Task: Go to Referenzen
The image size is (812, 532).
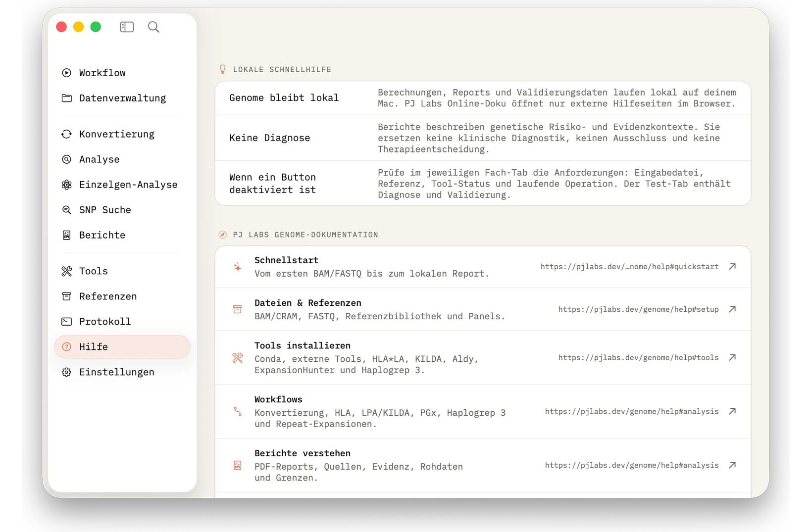Action: tap(122, 296)
